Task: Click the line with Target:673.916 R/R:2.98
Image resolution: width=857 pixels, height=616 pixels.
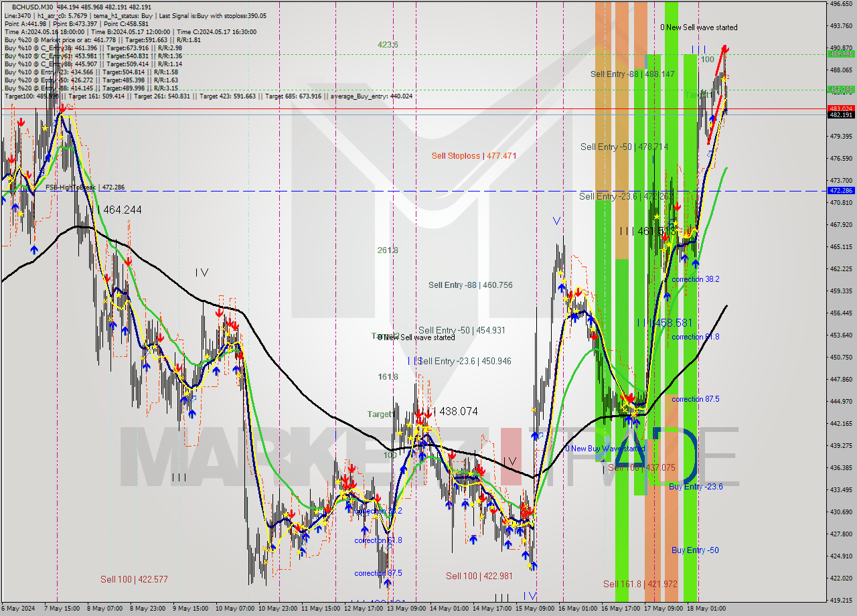Action: (x=93, y=48)
